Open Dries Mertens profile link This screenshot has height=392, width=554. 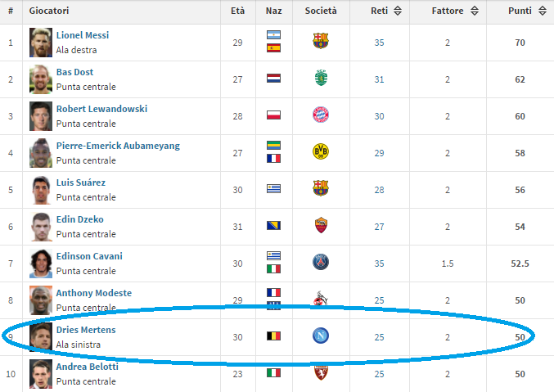(x=86, y=330)
